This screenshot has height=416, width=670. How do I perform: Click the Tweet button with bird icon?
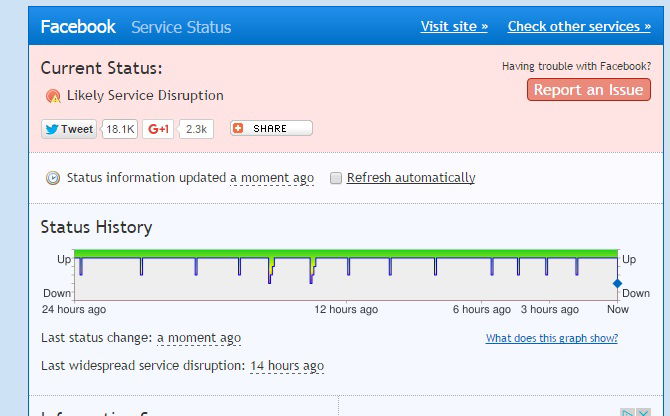tap(69, 129)
